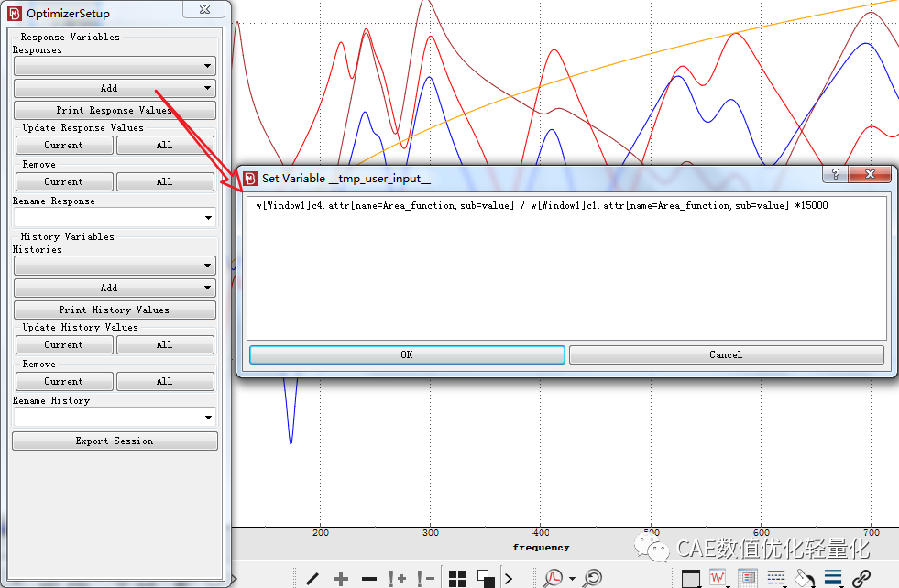Click the minus remove icon in bottom toolbar
Viewport: 899px width, 588px height.
click(x=369, y=579)
